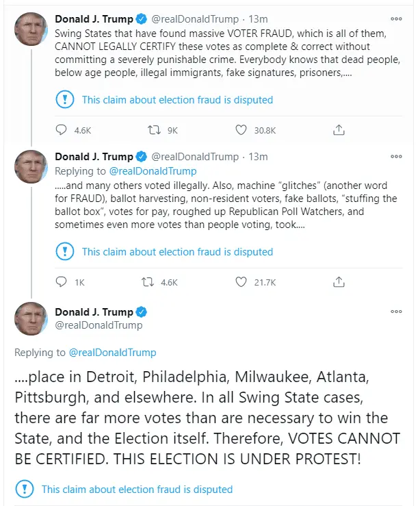This screenshot has width=420, height=506.
Task: Open the profile avatar on the third tweet
Action: coord(31,318)
